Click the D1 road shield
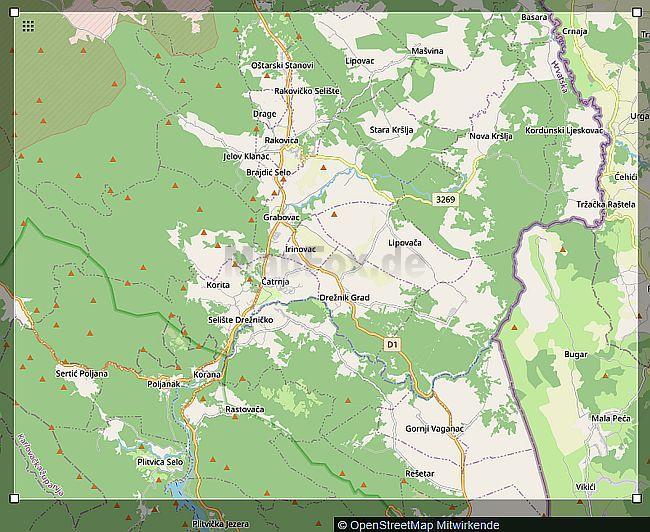 (x=392, y=344)
